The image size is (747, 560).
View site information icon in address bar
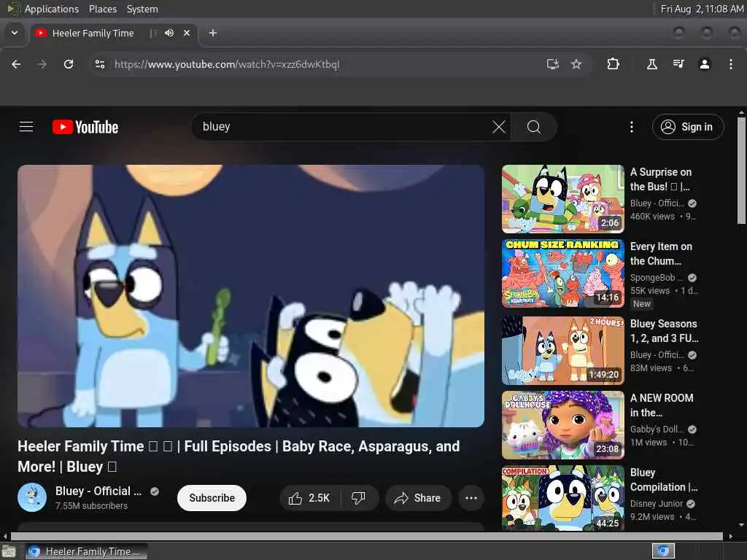[x=99, y=64]
